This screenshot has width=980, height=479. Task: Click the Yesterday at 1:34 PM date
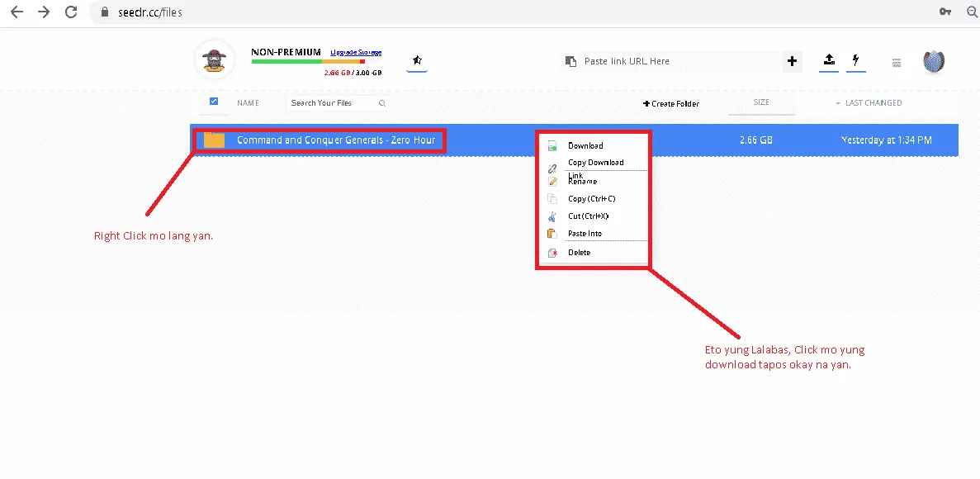pyautogui.click(x=886, y=140)
